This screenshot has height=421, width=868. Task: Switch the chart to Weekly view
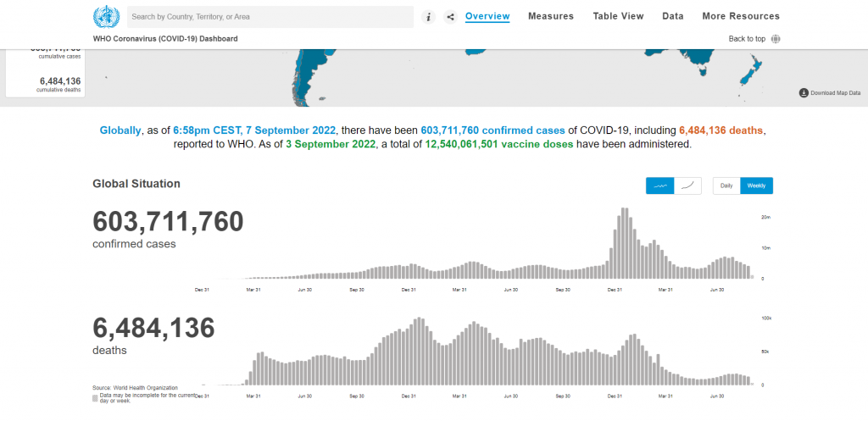tap(756, 186)
